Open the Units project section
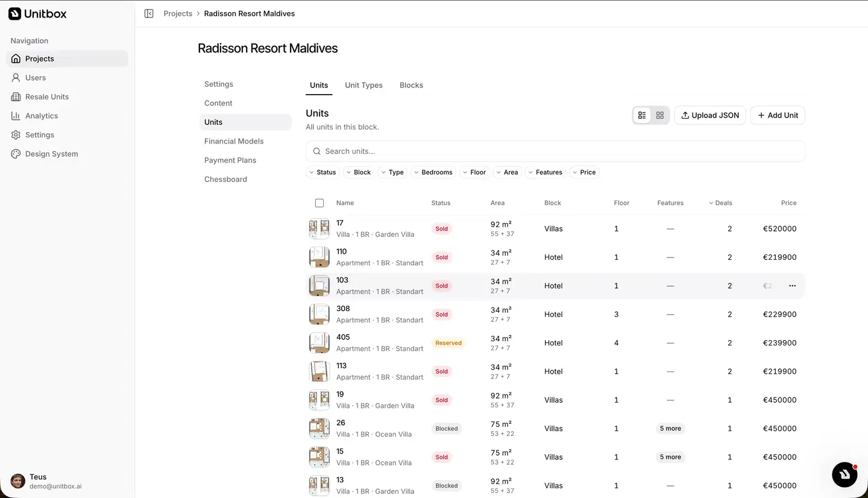The image size is (868, 498). point(245,122)
